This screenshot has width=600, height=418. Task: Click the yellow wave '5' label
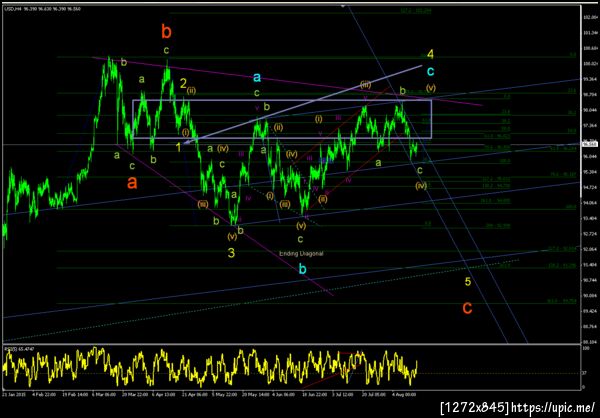(x=468, y=282)
